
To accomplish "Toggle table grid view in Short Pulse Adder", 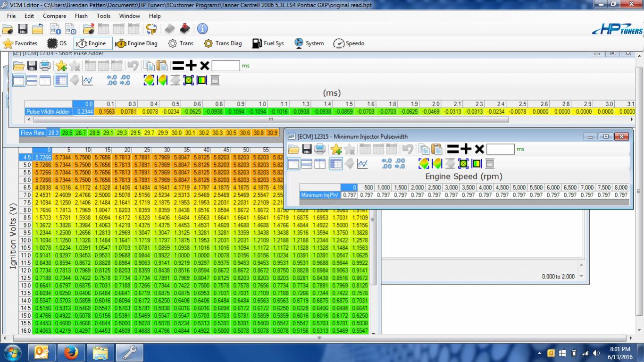I will [x=61, y=80].
